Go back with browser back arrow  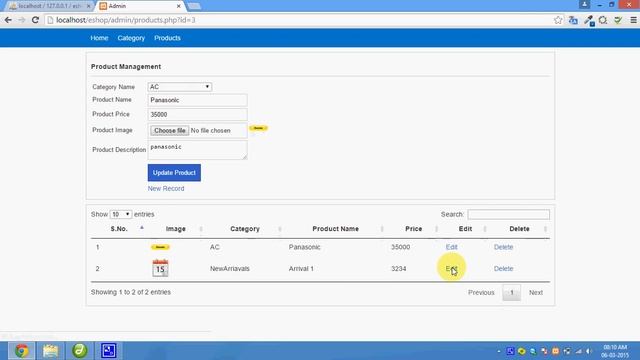click(x=8, y=20)
